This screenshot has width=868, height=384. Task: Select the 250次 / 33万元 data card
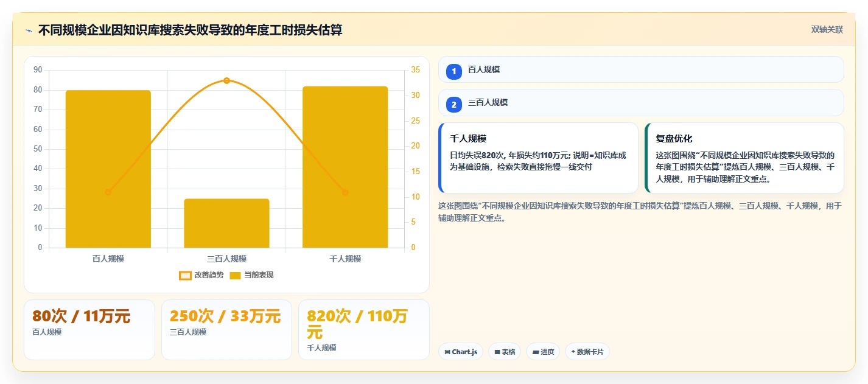tap(226, 329)
